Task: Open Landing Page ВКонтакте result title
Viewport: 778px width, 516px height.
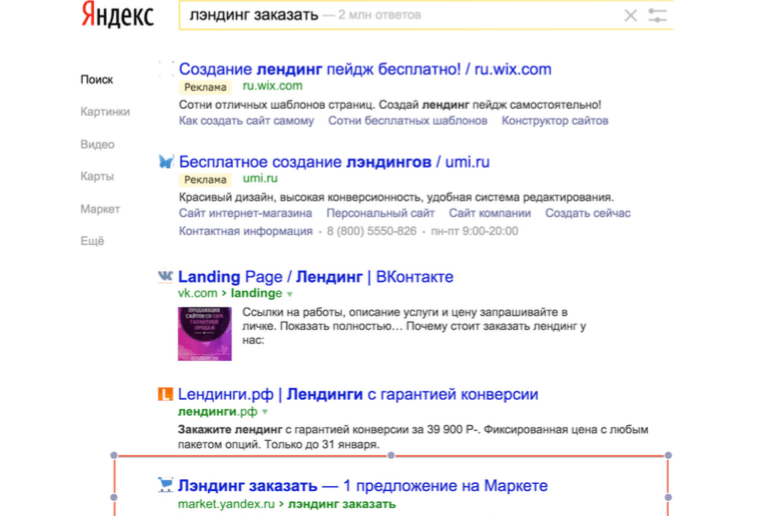Action: (x=316, y=277)
